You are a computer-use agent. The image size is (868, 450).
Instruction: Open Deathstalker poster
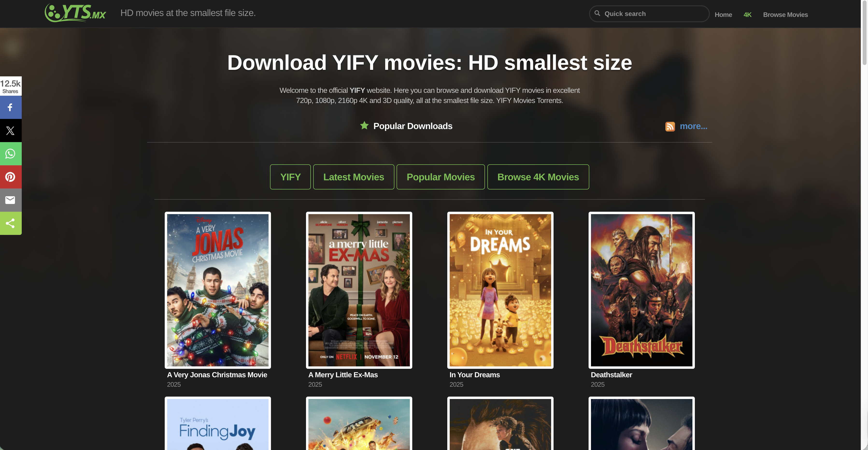tap(641, 290)
